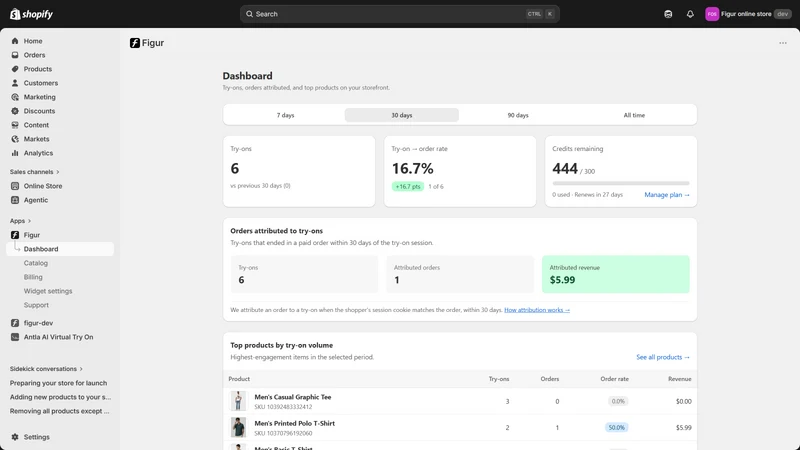Open Content via its image icon
This screenshot has width=800, height=450.
pyautogui.click(x=15, y=125)
